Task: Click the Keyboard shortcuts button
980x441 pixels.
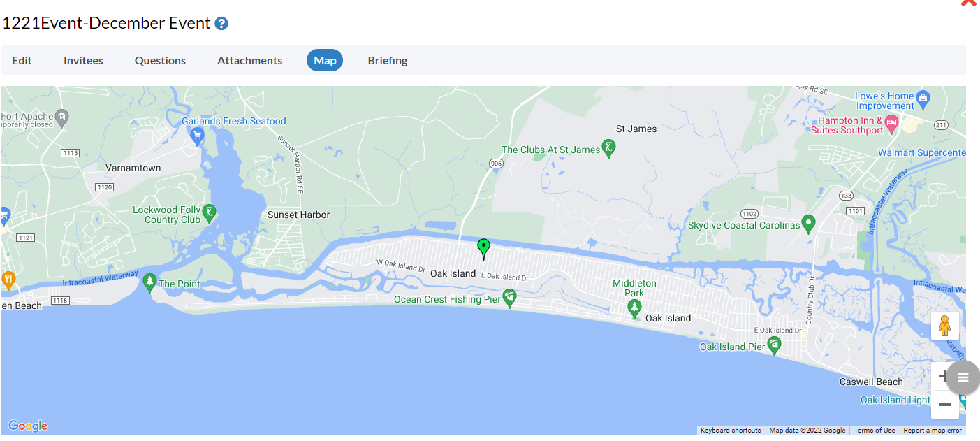Action: pyautogui.click(x=731, y=431)
